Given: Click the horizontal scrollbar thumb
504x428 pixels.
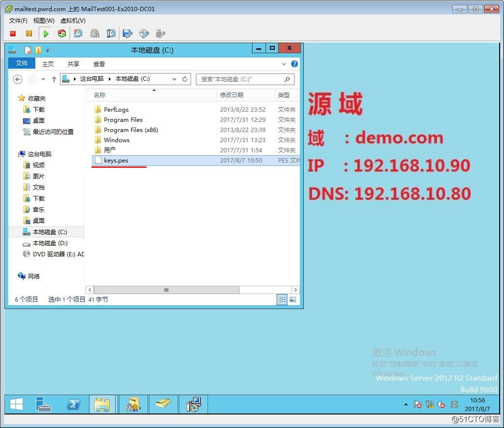Looking at the screenshot, I should [x=166, y=290].
